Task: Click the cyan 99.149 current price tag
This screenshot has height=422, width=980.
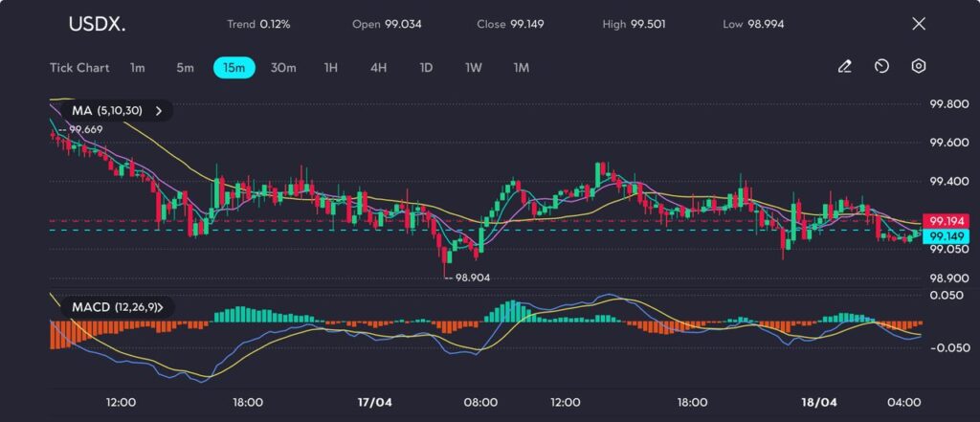Action: point(940,236)
